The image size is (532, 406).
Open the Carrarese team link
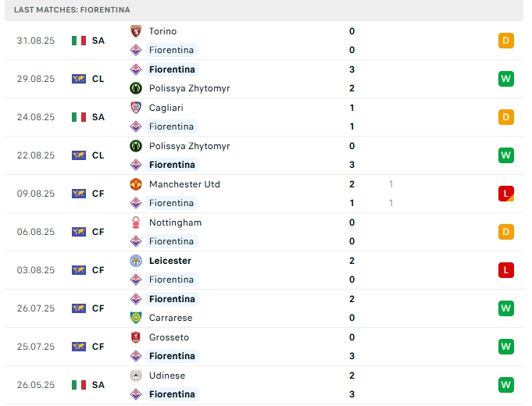(170, 318)
